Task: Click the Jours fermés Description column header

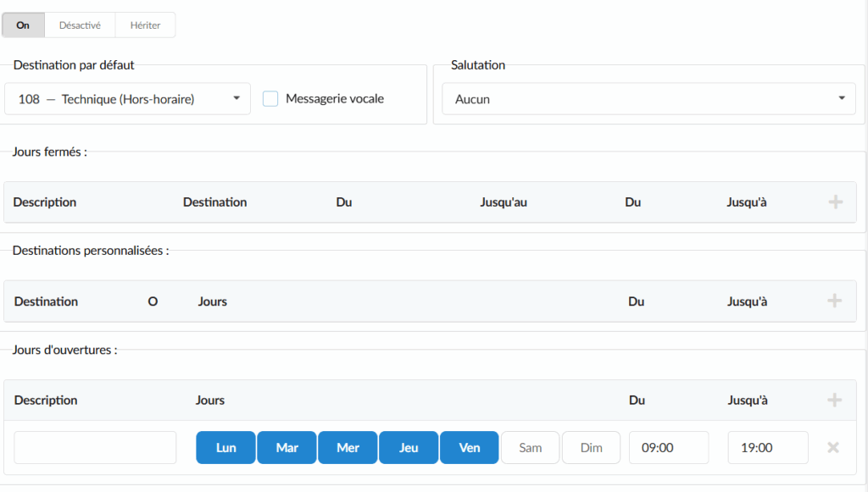Action: 45,202
